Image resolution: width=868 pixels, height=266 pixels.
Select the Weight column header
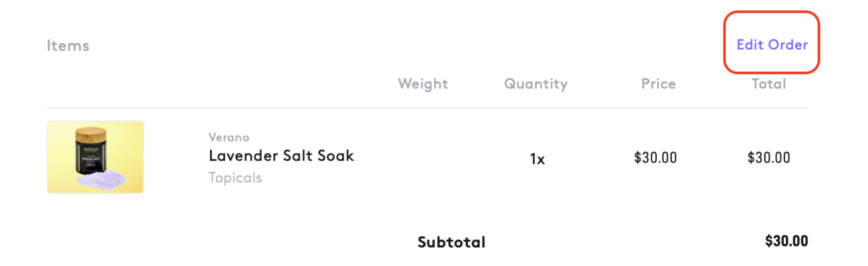click(423, 84)
